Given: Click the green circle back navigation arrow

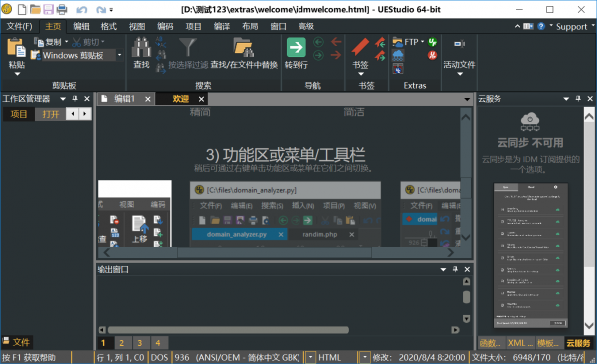Looking at the screenshot, I should click(x=318, y=42).
